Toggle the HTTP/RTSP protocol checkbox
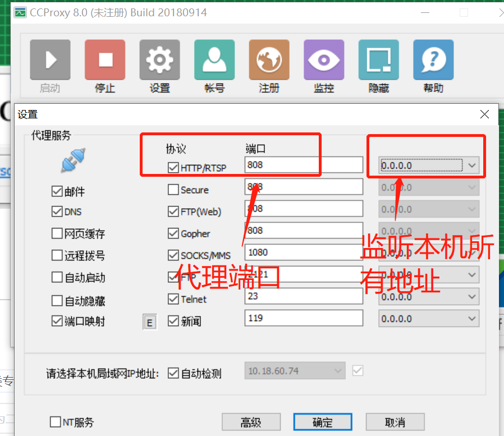Viewport: 504px width, 436px height. (173, 167)
